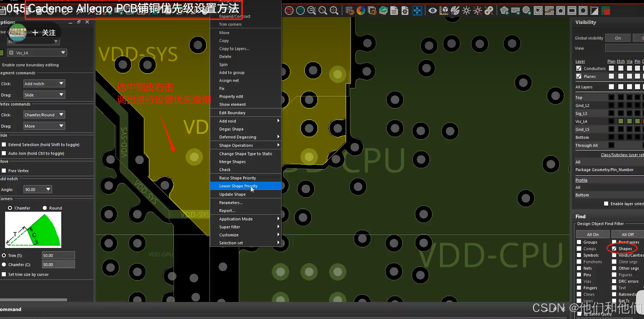Click the circle void icon
This screenshot has width=644, height=319.
(x=583, y=11)
